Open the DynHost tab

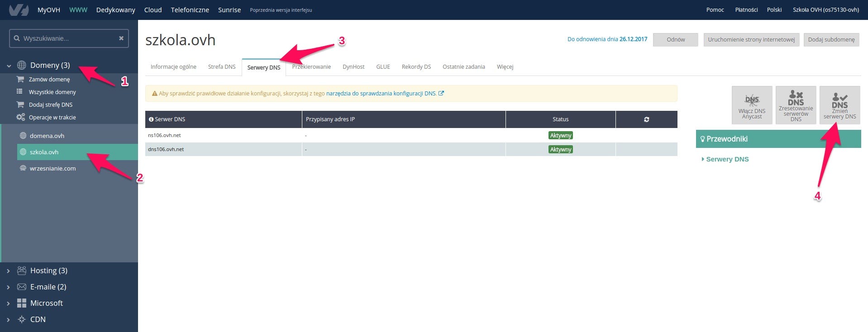(353, 67)
